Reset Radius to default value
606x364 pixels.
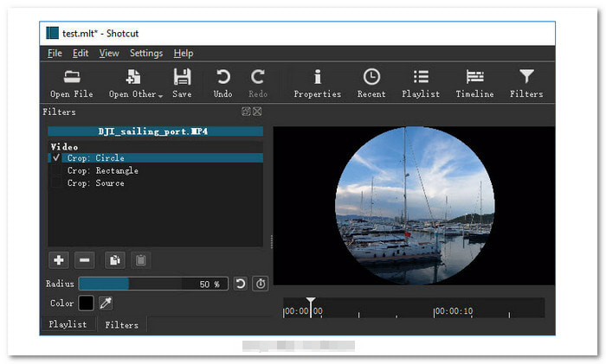point(241,284)
